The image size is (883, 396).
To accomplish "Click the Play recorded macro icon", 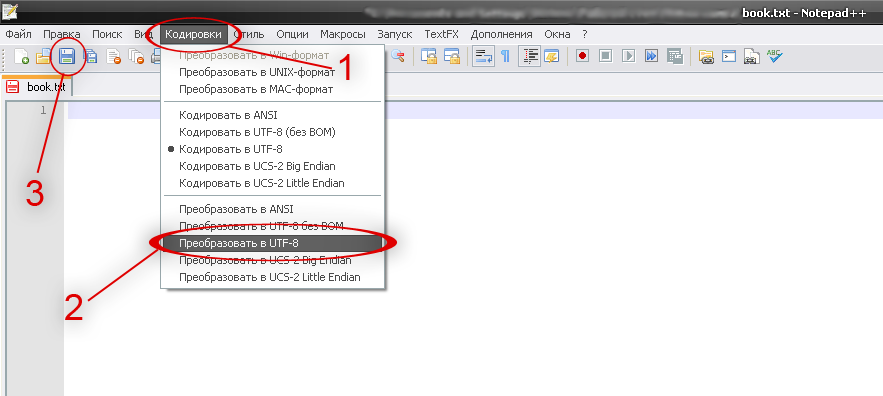I will [x=628, y=56].
